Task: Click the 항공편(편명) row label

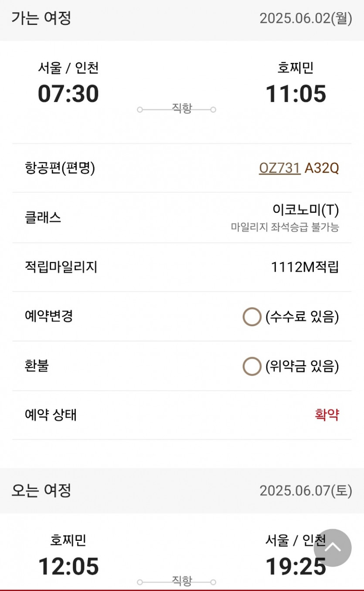Action: point(60,168)
